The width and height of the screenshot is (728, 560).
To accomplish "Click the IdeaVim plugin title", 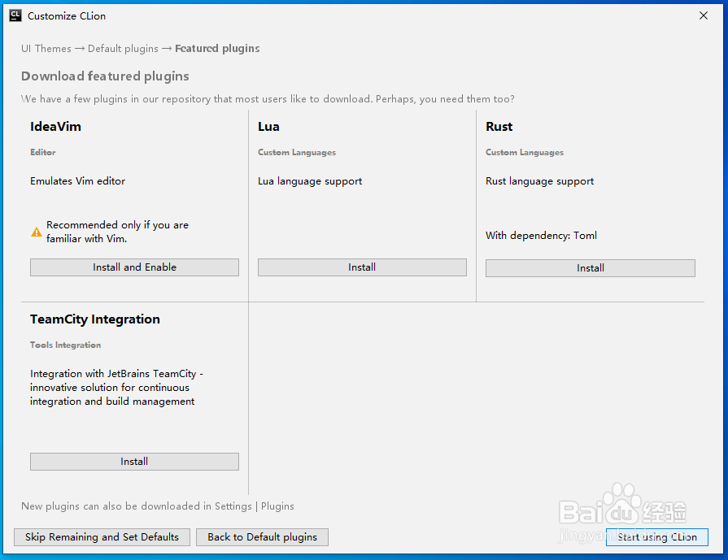I will (55, 127).
